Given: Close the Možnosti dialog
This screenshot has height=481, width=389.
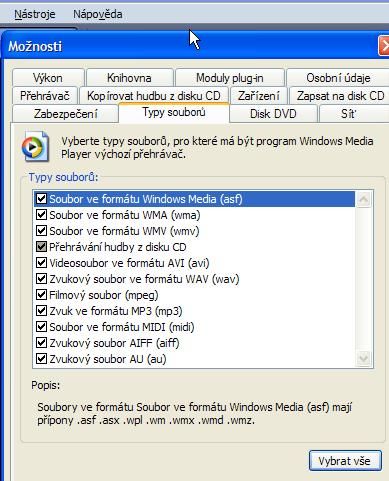Looking at the screenshot, I should (384, 46).
